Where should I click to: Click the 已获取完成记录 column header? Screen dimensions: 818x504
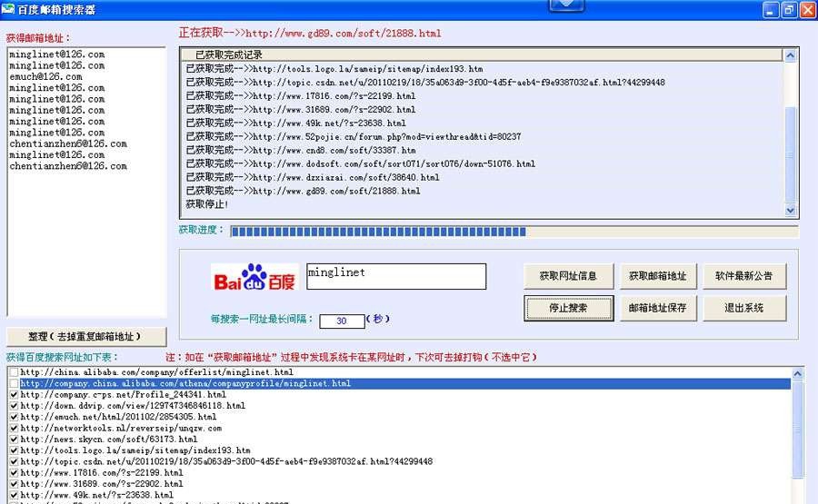[x=481, y=54]
